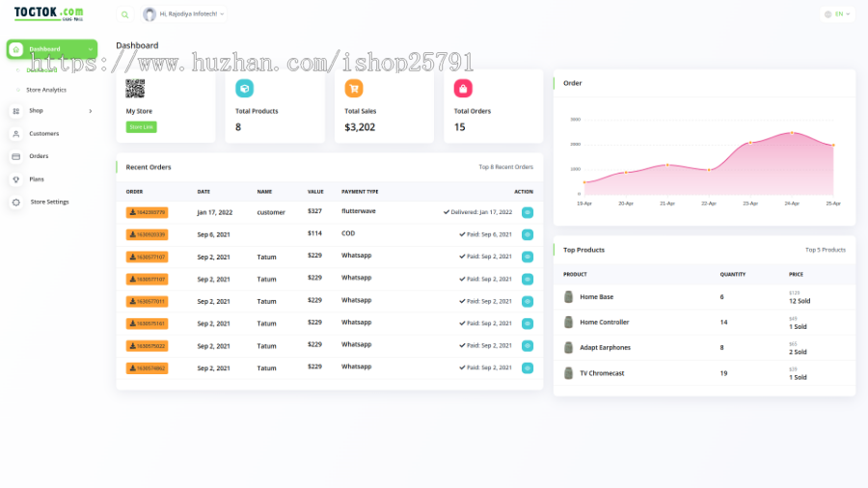868x488 pixels.
Task: Click the user avatar picture
Action: click(149, 14)
